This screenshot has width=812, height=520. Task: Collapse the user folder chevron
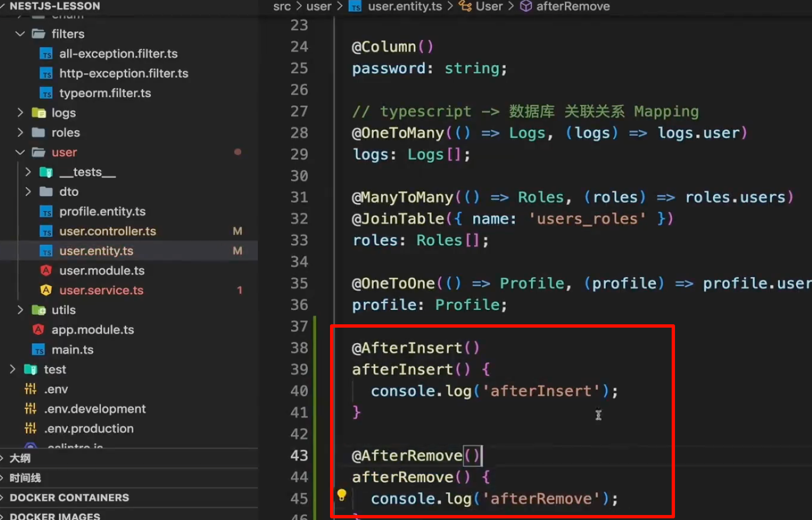pos(21,152)
